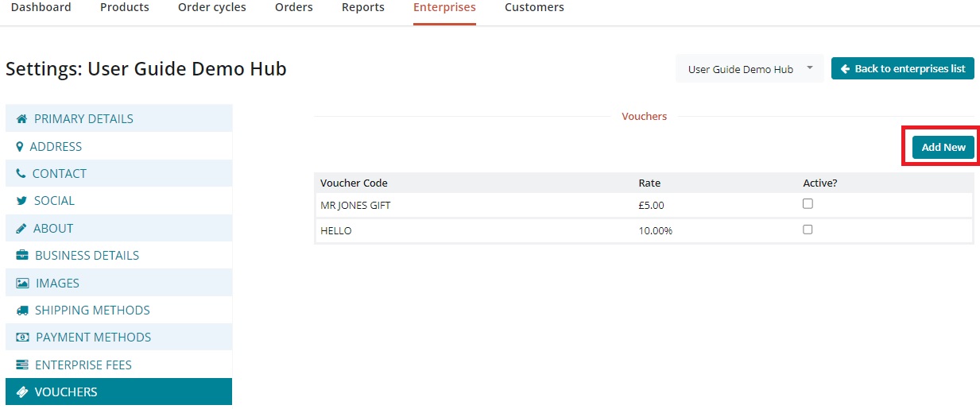Click the picture icon next to Images

pos(22,284)
